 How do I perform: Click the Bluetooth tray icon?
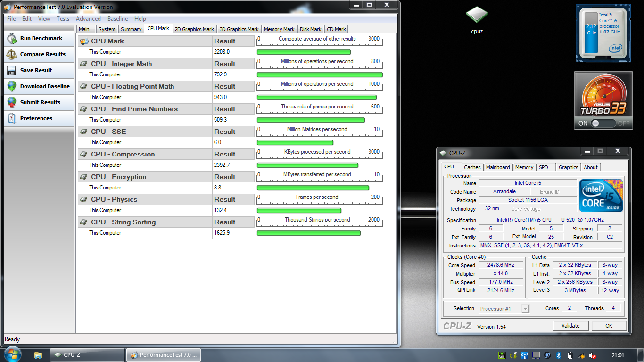pyautogui.click(x=559, y=355)
